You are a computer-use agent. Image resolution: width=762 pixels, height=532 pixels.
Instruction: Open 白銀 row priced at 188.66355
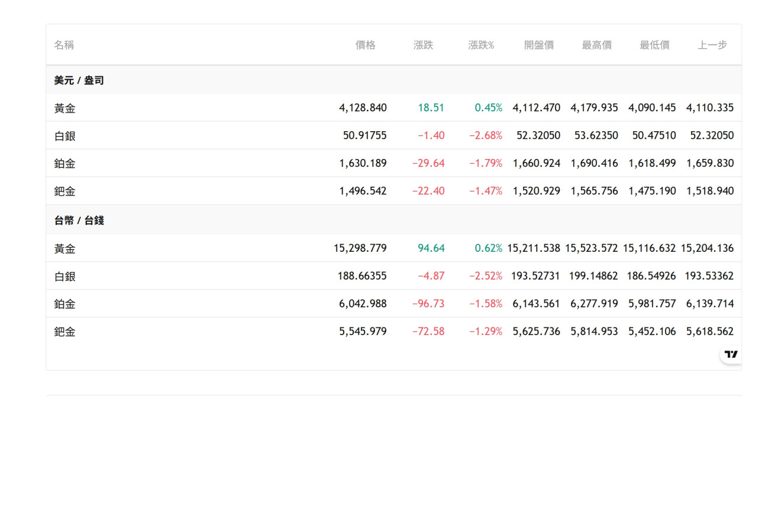[65, 277]
